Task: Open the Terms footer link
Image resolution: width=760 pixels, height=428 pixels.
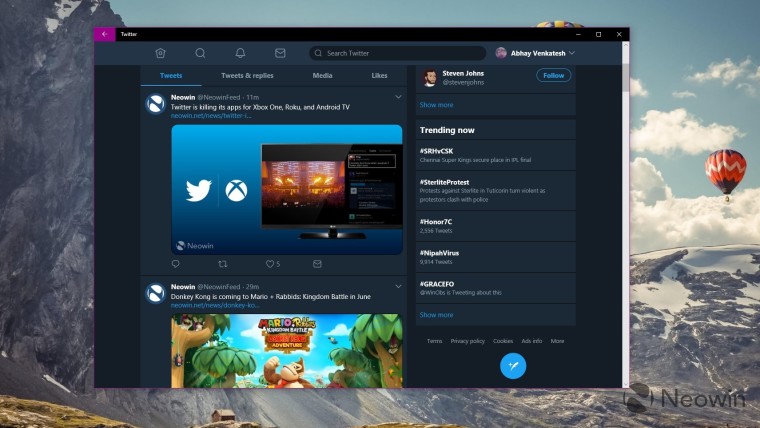Action: (434, 341)
